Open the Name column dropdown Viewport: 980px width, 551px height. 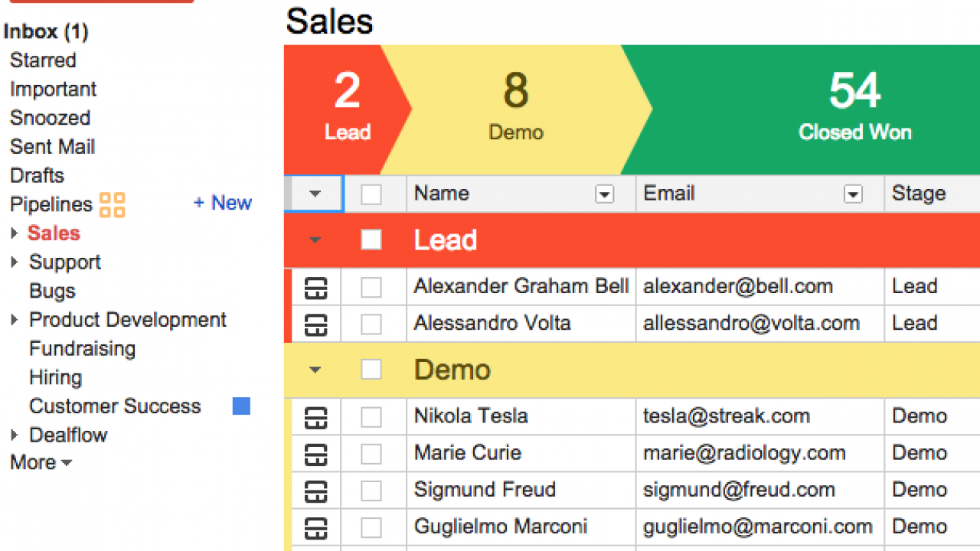[x=605, y=194]
